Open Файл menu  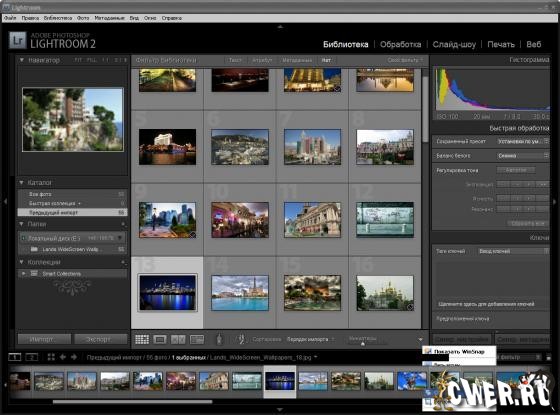pos(10,18)
